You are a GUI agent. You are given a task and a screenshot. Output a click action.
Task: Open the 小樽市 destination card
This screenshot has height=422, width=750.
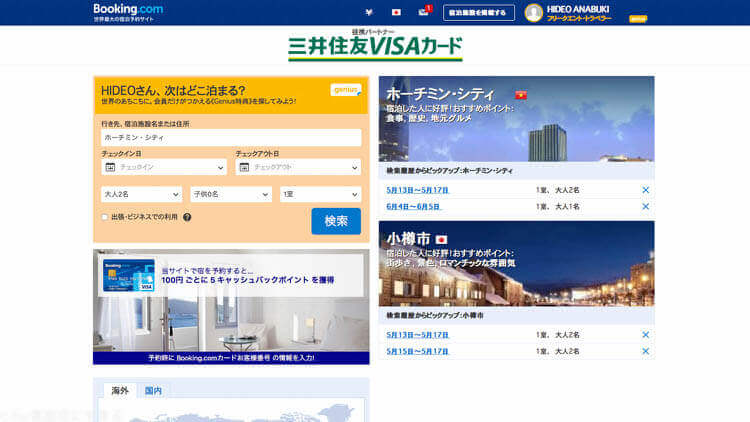pyautogui.click(x=517, y=264)
